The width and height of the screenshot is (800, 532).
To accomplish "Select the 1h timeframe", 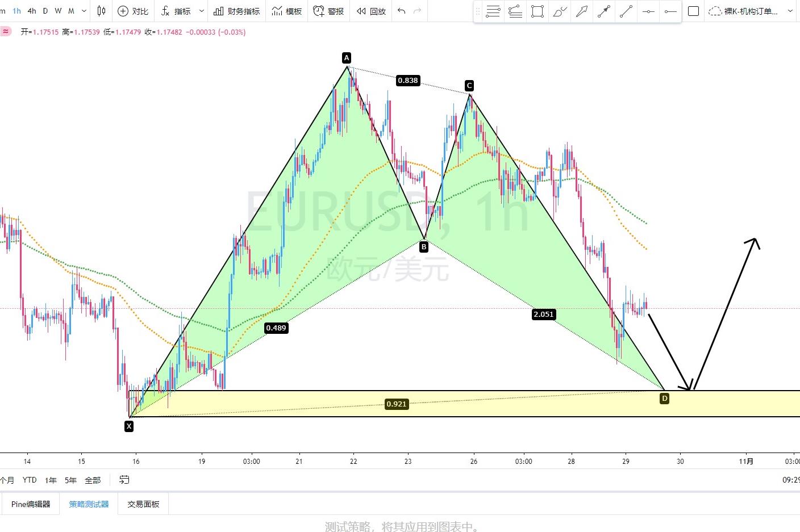I will 17,11.
